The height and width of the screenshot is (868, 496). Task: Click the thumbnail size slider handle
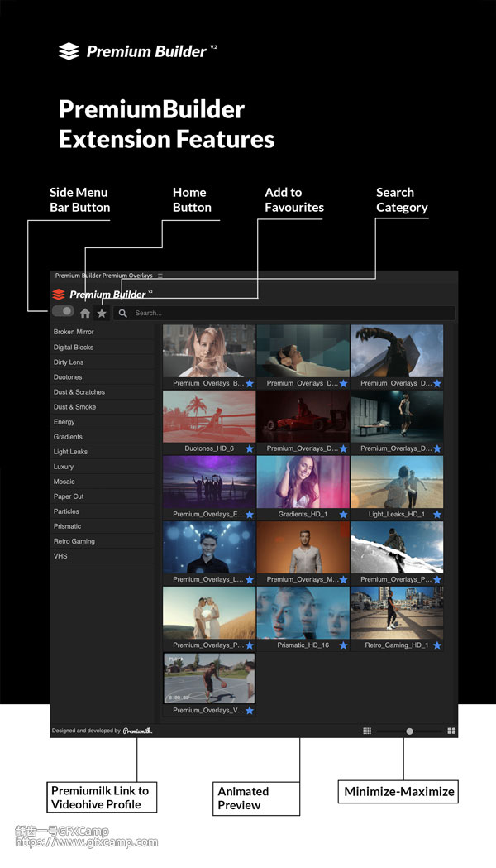(x=409, y=731)
